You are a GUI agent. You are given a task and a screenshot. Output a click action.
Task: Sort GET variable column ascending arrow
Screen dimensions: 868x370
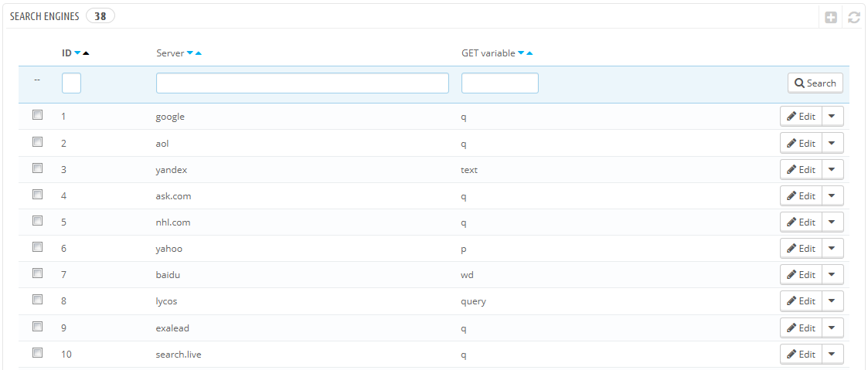[x=529, y=53]
